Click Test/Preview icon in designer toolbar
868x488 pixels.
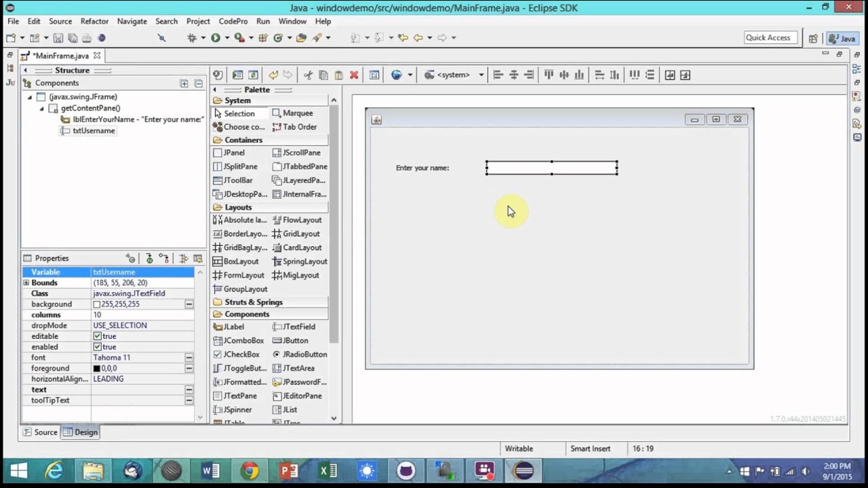click(x=237, y=75)
